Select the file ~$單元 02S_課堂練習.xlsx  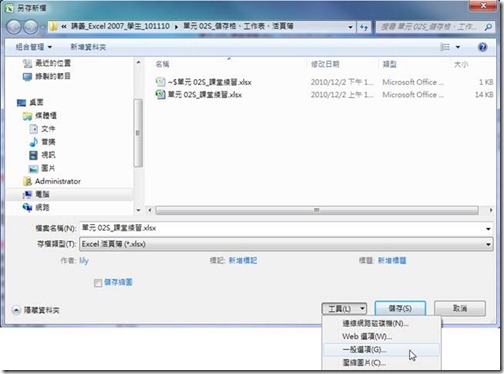point(210,82)
